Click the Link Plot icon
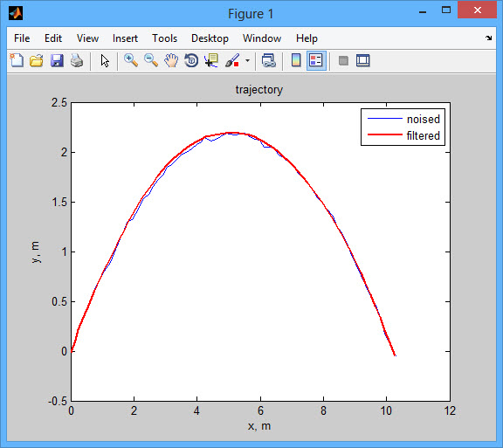The height and width of the screenshot is (448, 503). click(x=268, y=60)
